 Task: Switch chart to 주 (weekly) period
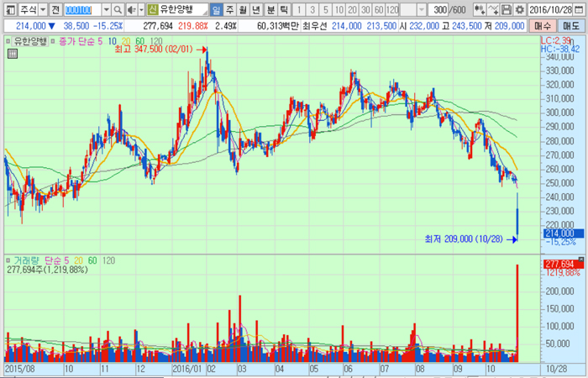tap(230, 9)
